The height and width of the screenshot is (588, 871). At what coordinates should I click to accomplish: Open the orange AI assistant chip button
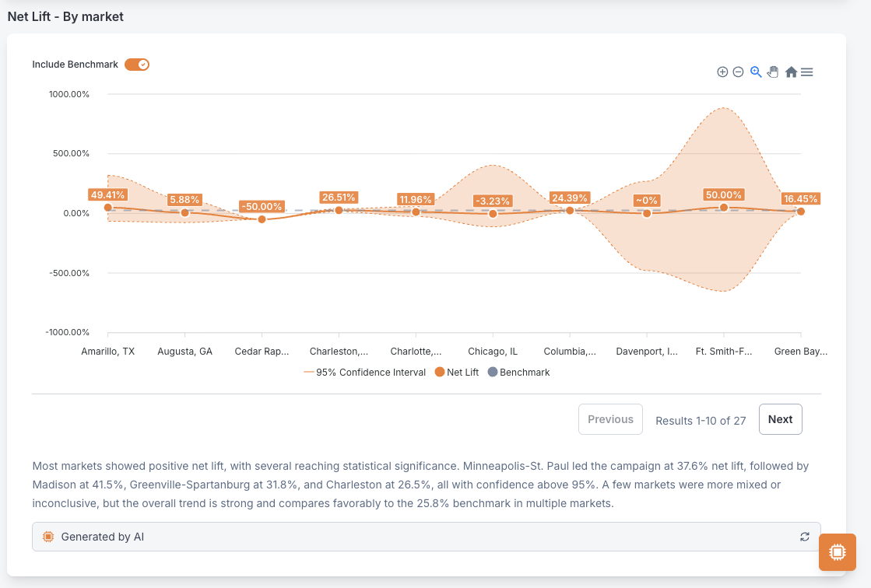(837, 552)
